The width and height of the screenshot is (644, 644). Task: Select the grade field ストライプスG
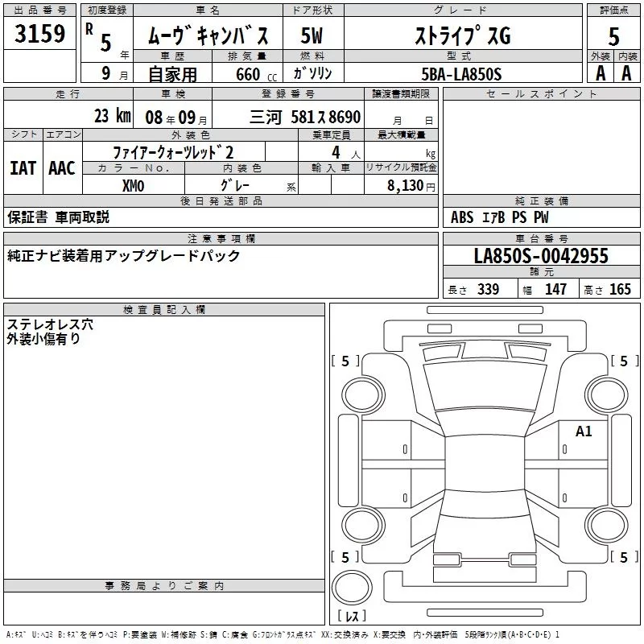(x=462, y=36)
